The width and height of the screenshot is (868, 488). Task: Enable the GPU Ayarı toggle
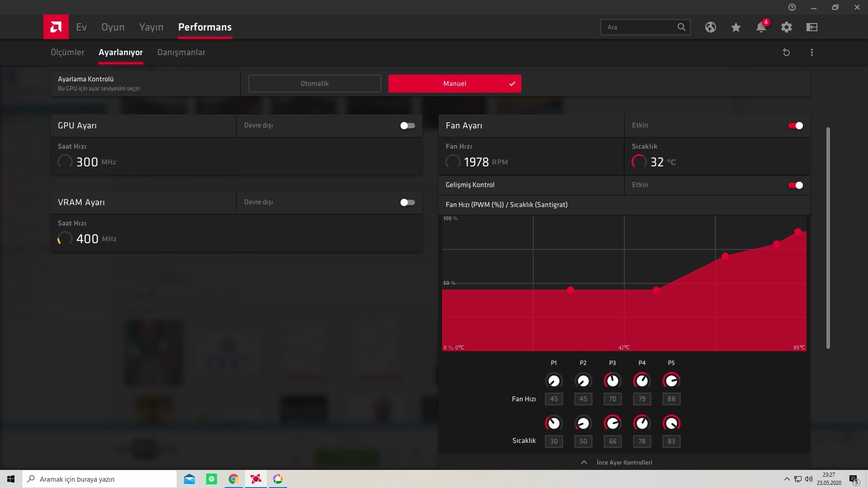click(407, 126)
